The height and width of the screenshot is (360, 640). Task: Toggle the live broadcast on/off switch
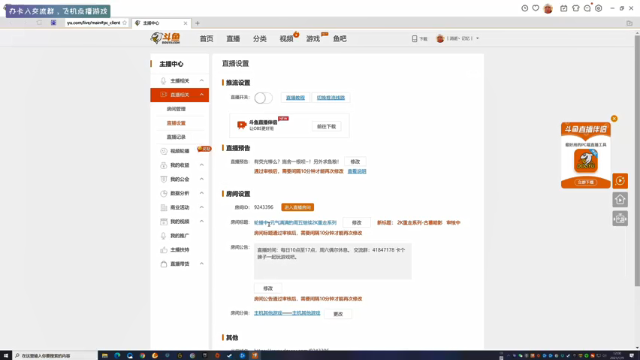click(x=263, y=98)
